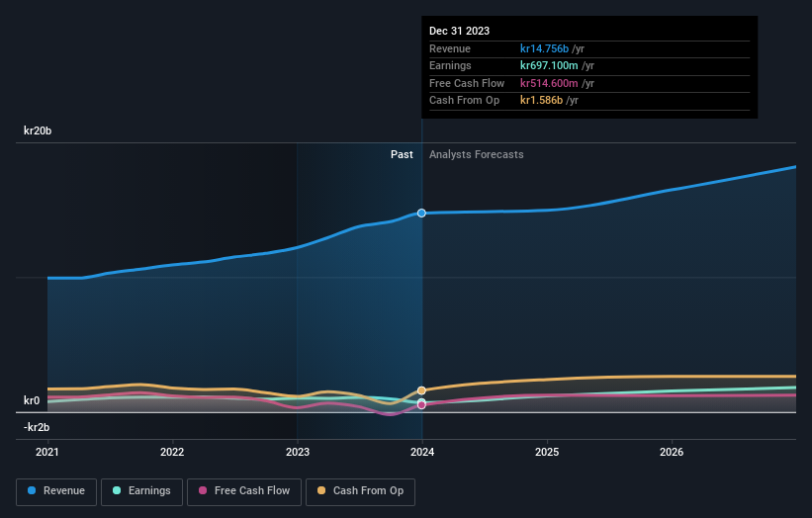Click the Analysts Forecasts label

pos(477,155)
